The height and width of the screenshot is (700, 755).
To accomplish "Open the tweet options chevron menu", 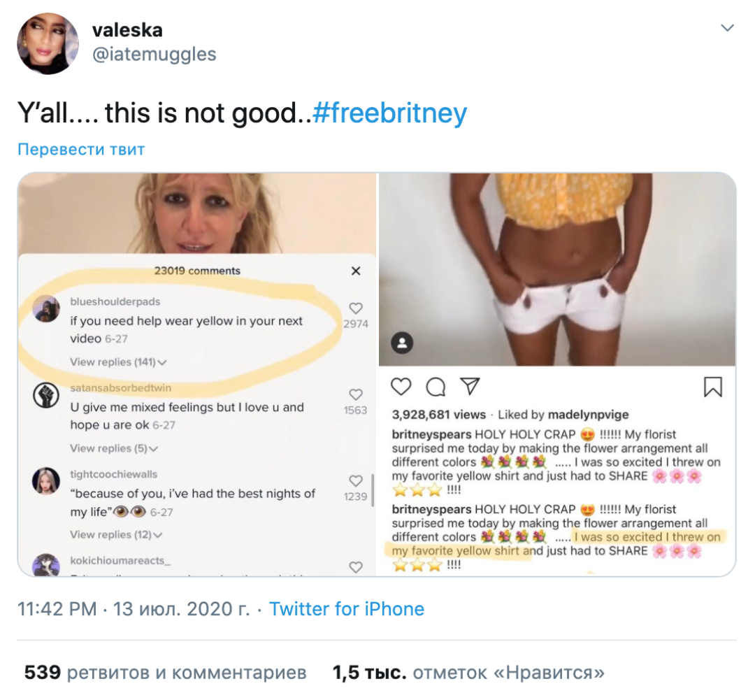I will (x=727, y=29).
